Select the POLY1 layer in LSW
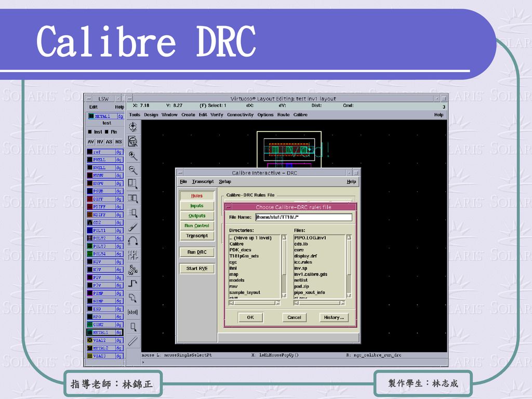 click(105, 230)
